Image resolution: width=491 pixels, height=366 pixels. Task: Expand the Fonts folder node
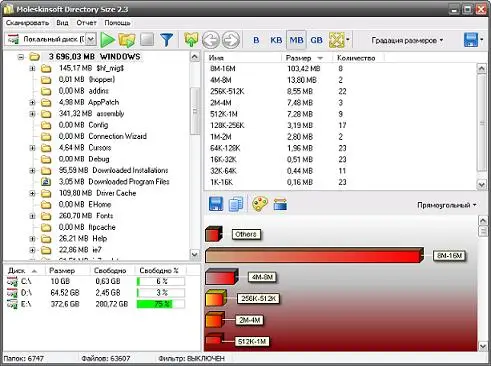(x=32, y=216)
